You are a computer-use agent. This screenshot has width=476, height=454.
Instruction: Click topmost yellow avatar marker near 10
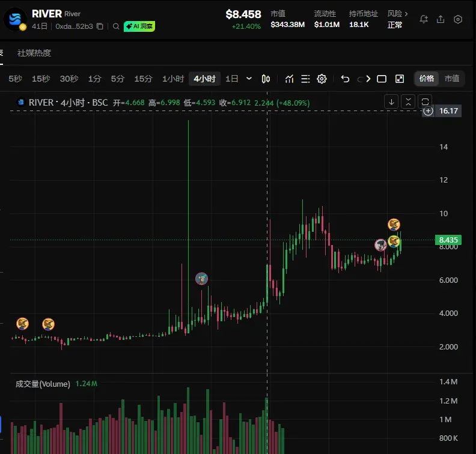coord(394,225)
